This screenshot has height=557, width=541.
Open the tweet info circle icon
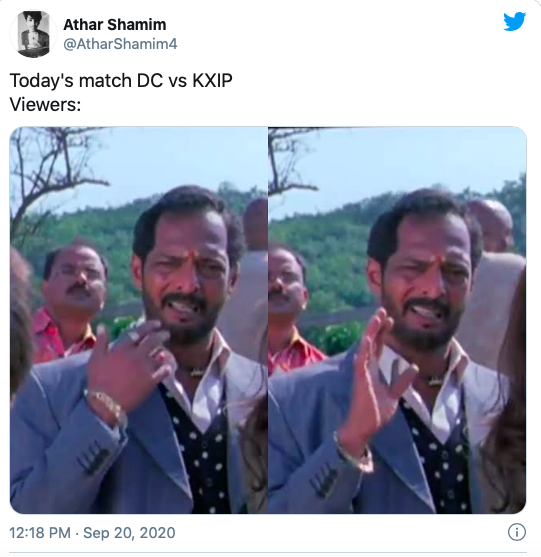[516, 532]
